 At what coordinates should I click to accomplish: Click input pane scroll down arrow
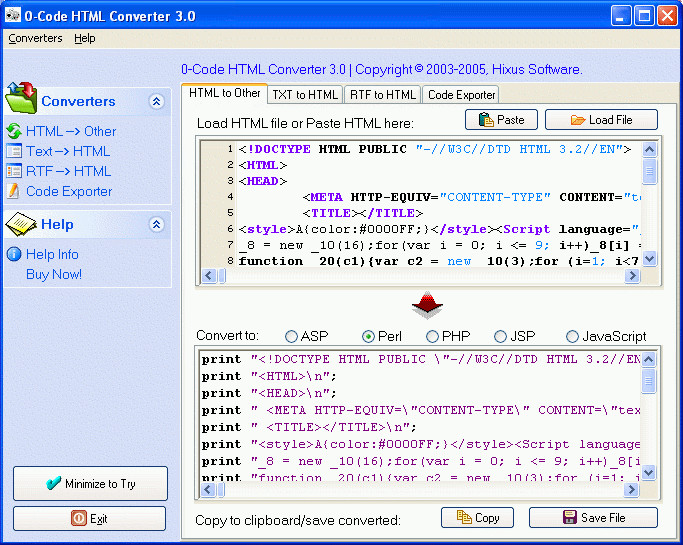click(649, 259)
